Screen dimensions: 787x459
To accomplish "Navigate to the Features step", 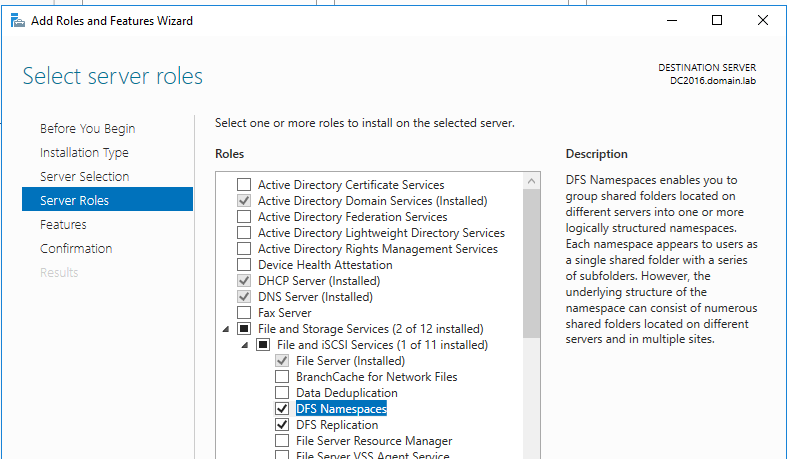I will click(x=63, y=225).
